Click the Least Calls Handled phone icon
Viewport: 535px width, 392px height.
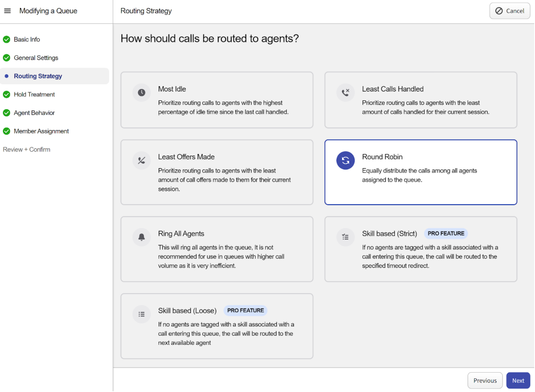(x=345, y=92)
